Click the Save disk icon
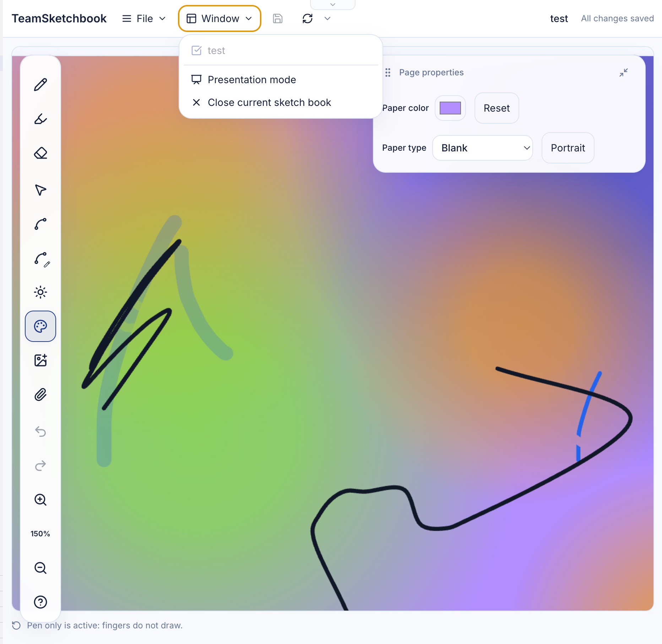Viewport: 662px width, 644px height. (278, 18)
